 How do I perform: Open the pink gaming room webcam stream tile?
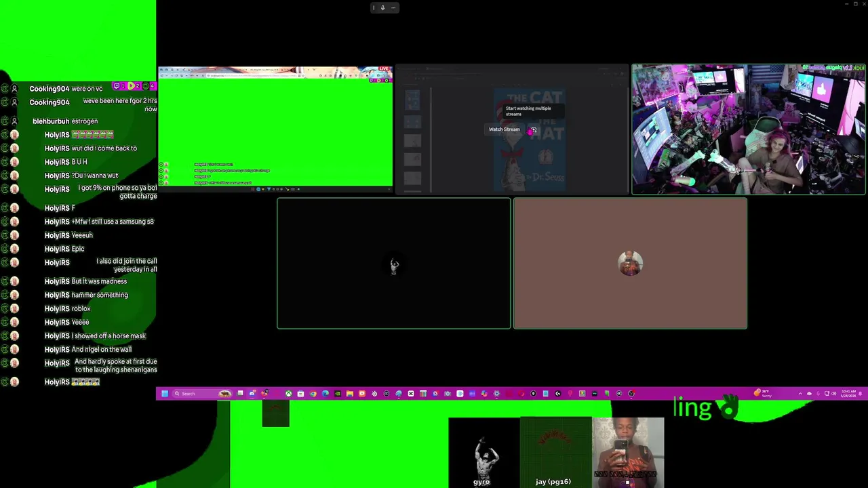pos(749,129)
